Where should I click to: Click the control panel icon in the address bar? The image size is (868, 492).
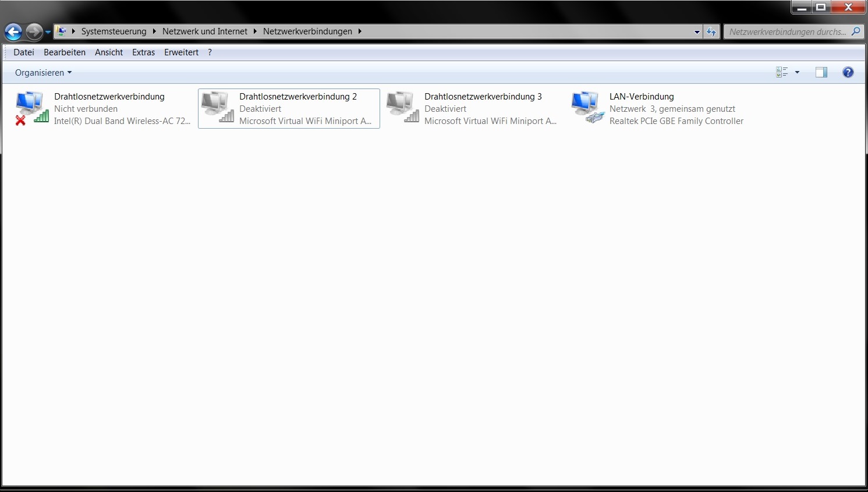click(x=62, y=31)
